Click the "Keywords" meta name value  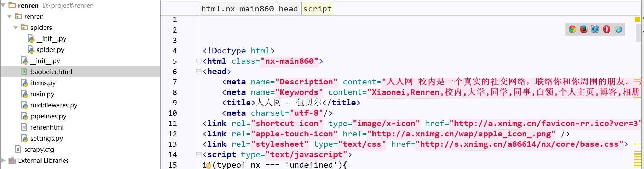[299, 92]
